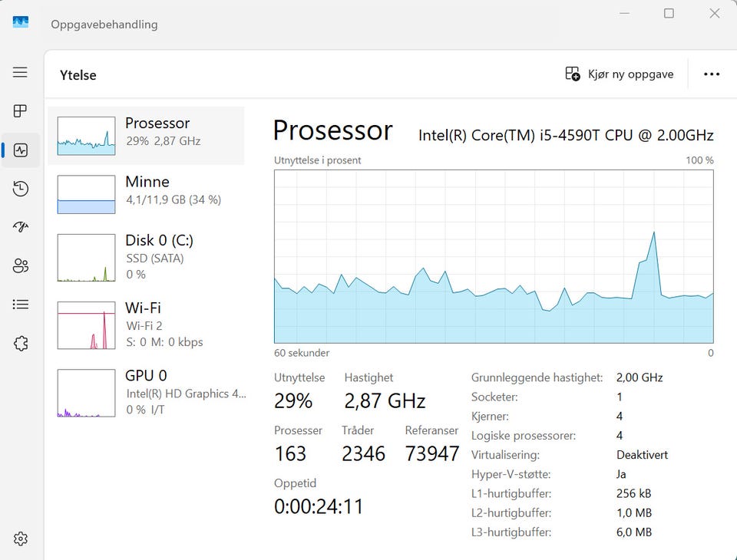Click the large CPU utilization graph
Viewport: 737px width, 560px height.
point(494,256)
